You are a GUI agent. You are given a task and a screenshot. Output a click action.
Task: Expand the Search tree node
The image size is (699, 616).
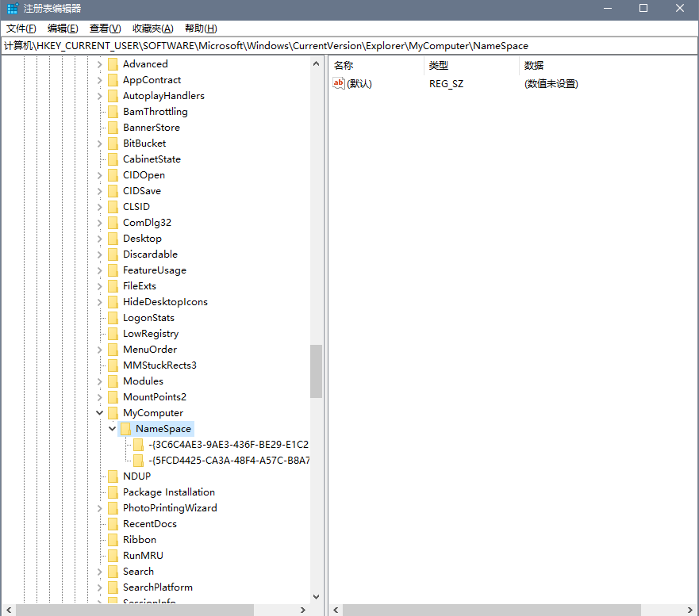[100, 572]
